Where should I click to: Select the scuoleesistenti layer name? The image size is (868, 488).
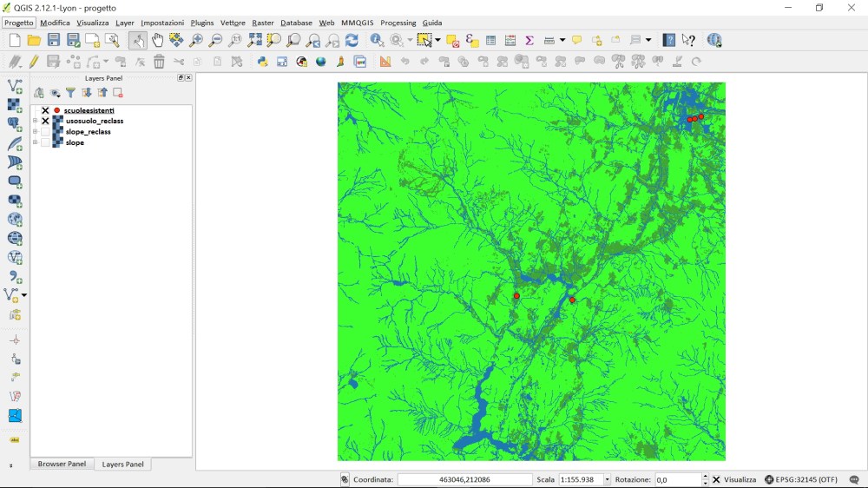pyautogui.click(x=89, y=110)
